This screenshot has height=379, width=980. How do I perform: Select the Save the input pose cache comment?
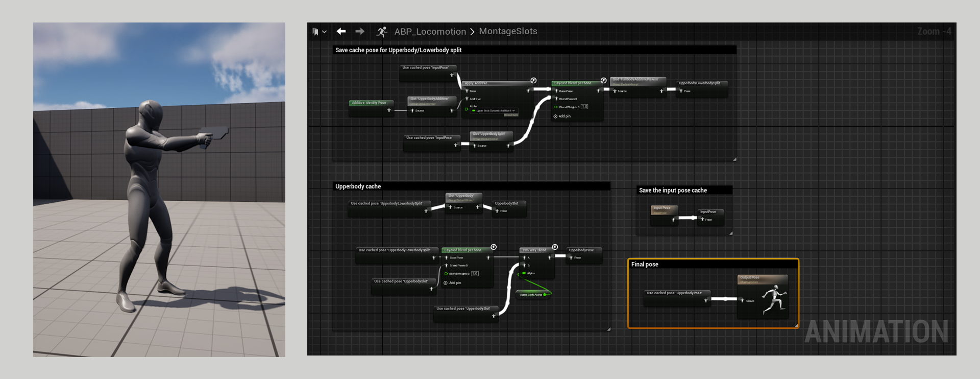pyautogui.click(x=684, y=190)
